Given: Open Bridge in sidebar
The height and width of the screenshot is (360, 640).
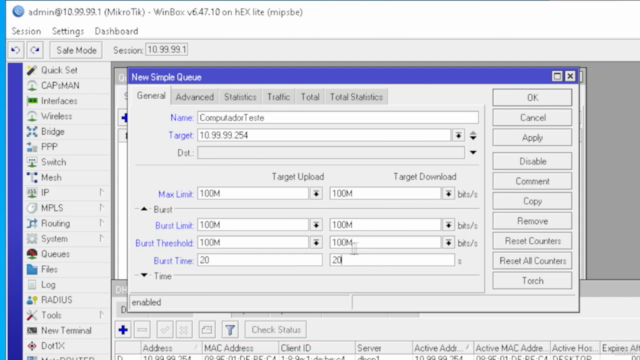Looking at the screenshot, I should (x=53, y=131).
